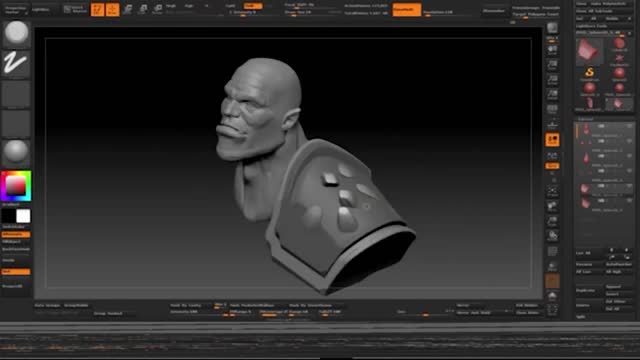Open the stroke type picker

16,63
